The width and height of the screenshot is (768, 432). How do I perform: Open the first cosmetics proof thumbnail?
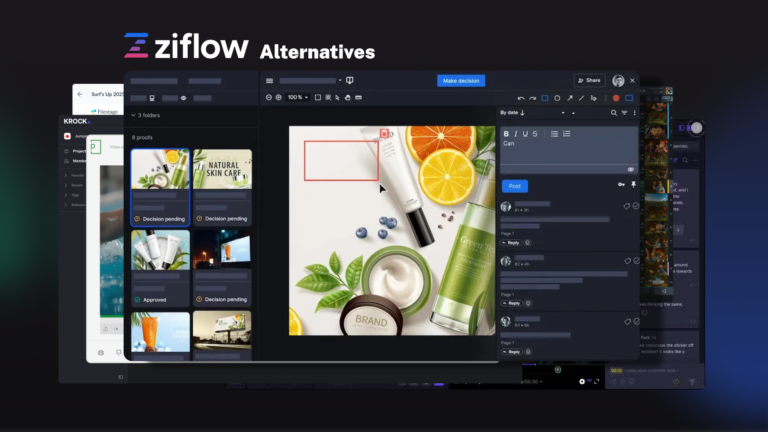click(160, 169)
